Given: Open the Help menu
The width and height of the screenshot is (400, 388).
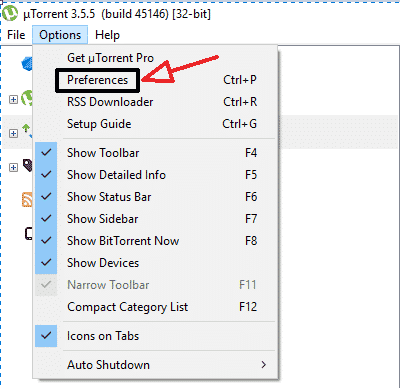Looking at the screenshot, I should (x=107, y=35).
